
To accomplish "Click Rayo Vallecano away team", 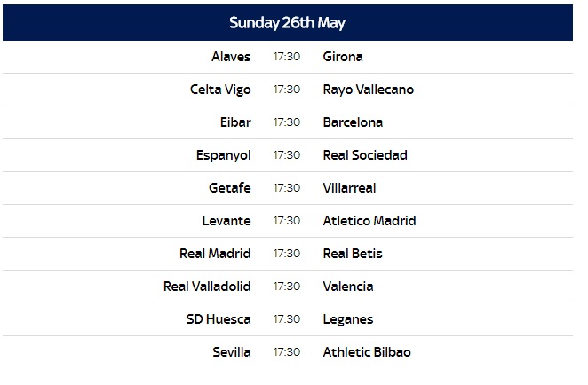I will [368, 90].
